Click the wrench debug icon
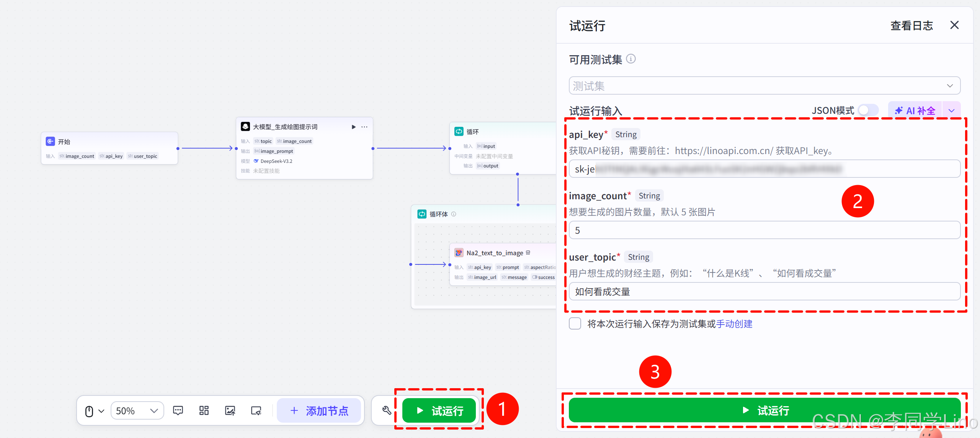 (387, 410)
